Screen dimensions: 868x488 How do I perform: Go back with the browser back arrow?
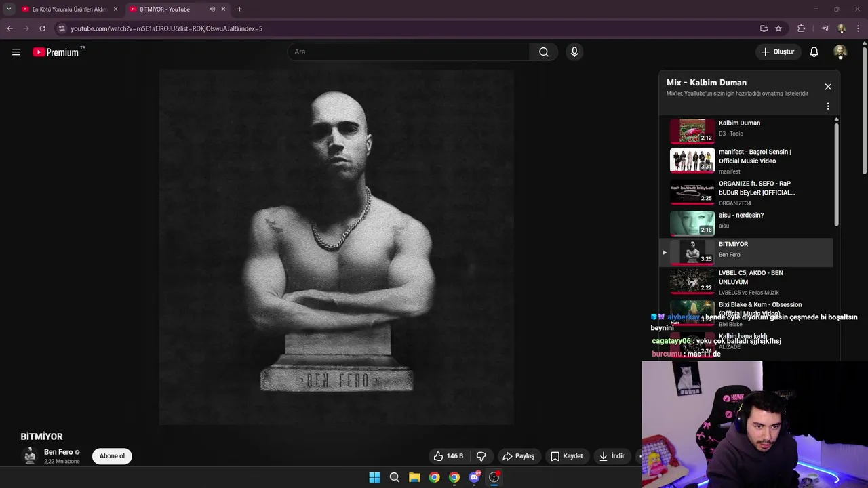coord(9,28)
